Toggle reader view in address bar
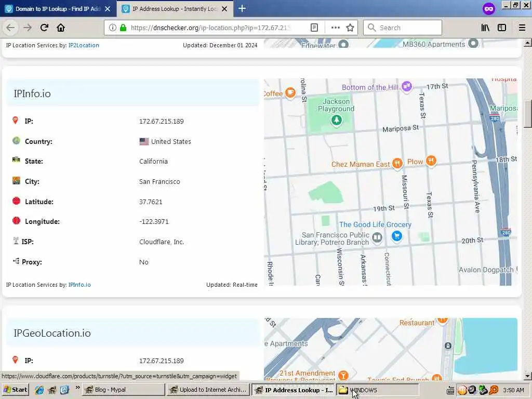 [314, 28]
